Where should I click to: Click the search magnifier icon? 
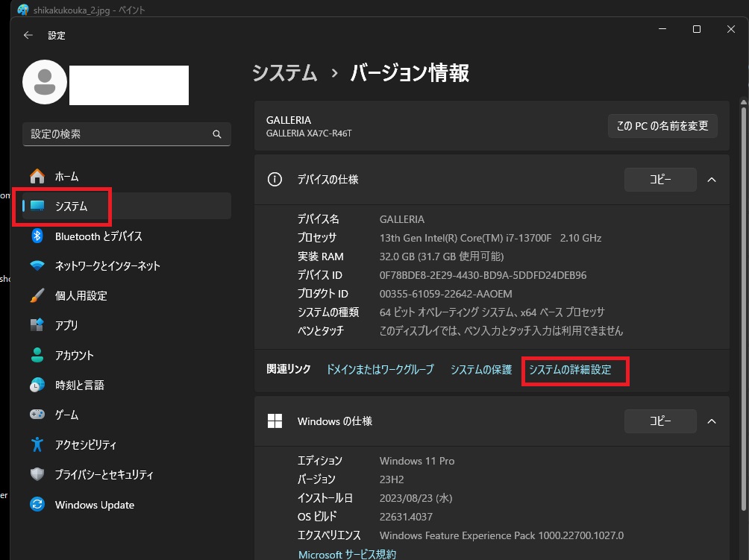pyautogui.click(x=217, y=134)
